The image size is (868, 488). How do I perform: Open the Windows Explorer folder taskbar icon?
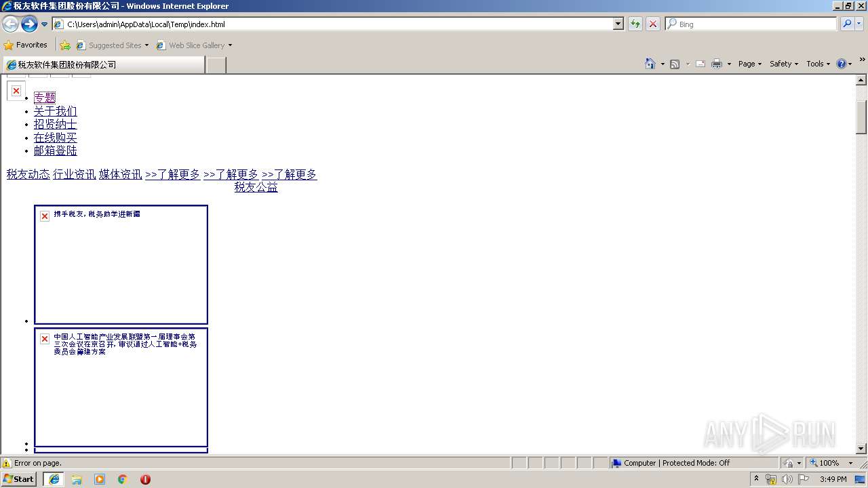point(77,479)
